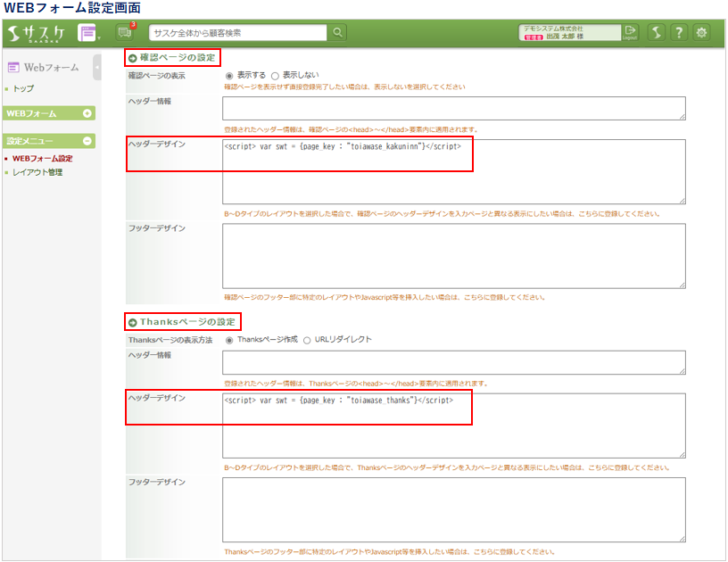Open the help question mark icon
728x562 pixels.
coord(679,32)
